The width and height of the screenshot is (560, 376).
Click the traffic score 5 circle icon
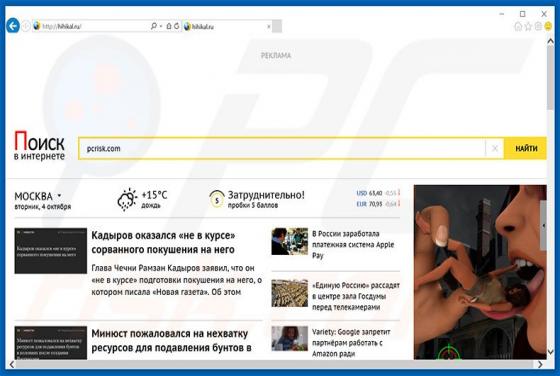tap(217, 199)
